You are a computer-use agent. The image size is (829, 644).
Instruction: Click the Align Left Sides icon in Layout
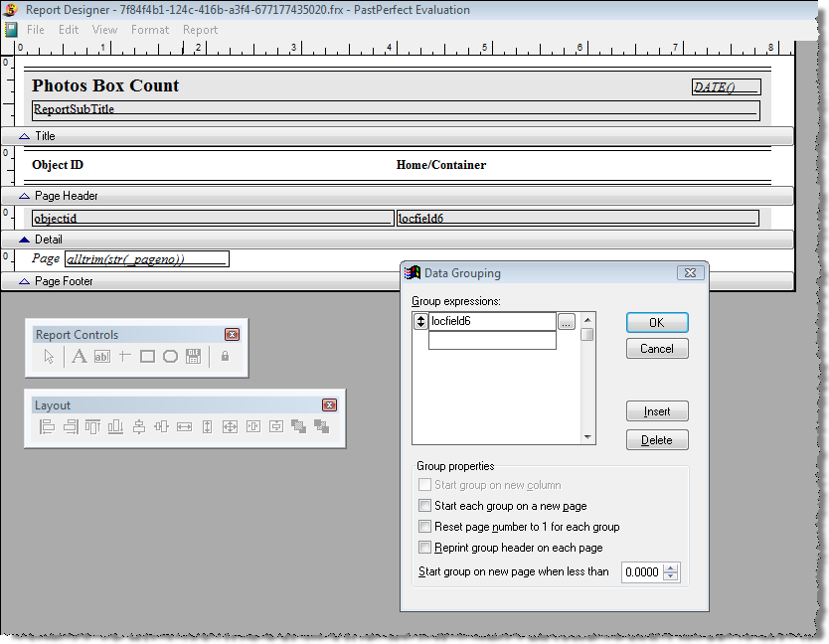pyautogui.click(x=46, y=427)
